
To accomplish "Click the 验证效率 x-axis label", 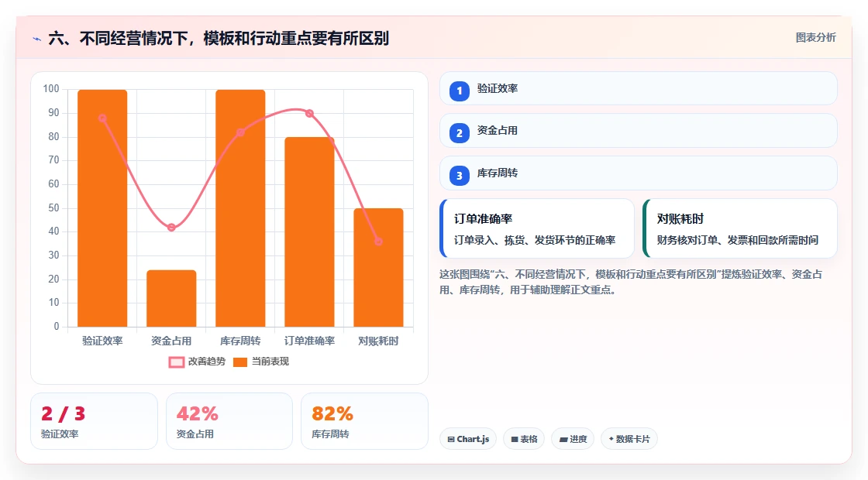I will coord(102,341).
